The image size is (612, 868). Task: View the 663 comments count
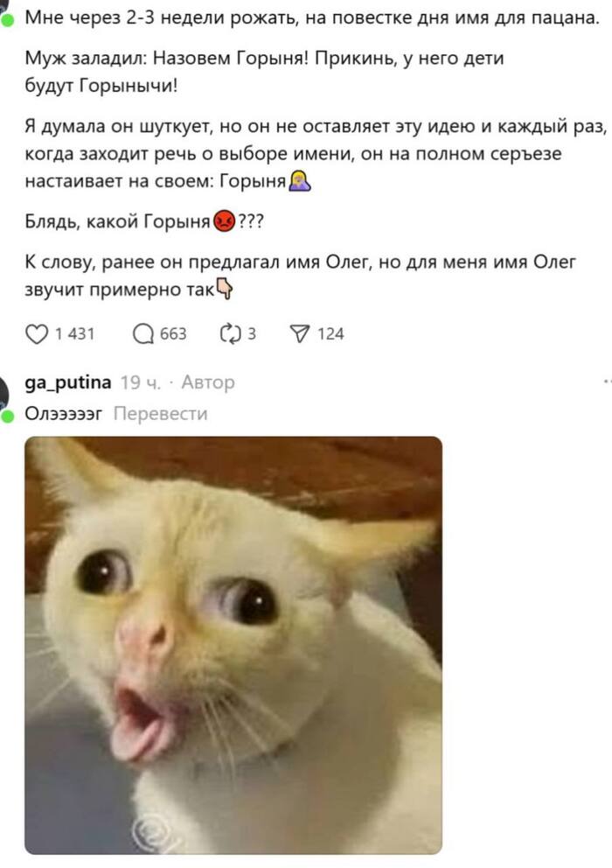click(173, 333)
